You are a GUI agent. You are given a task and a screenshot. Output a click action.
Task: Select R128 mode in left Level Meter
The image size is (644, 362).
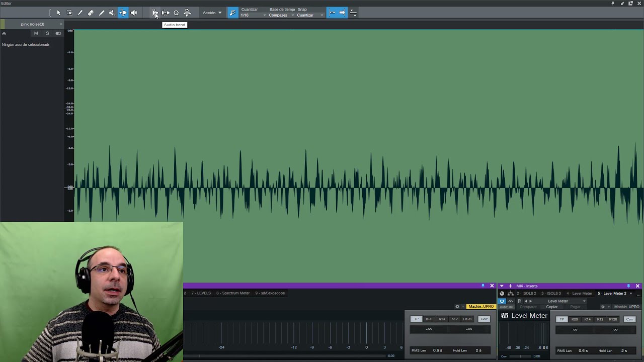tap(467, 319)
